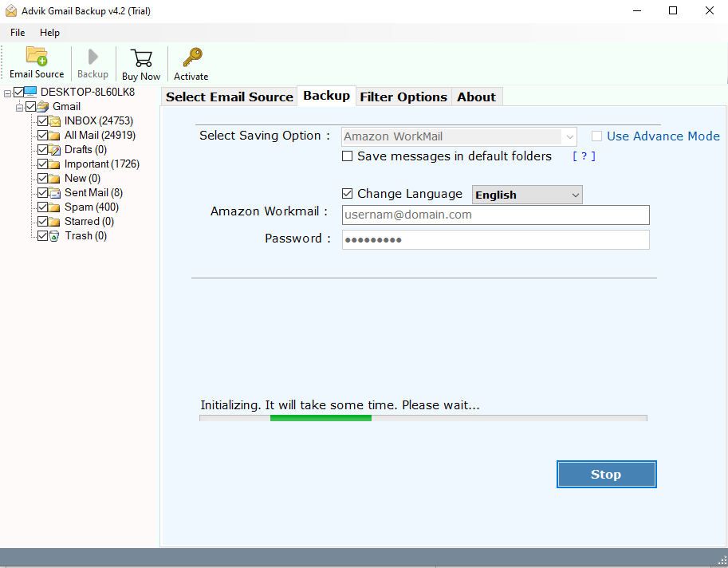
Task: Open the Select Saving Option dropdown
Action: pos(459,136)
